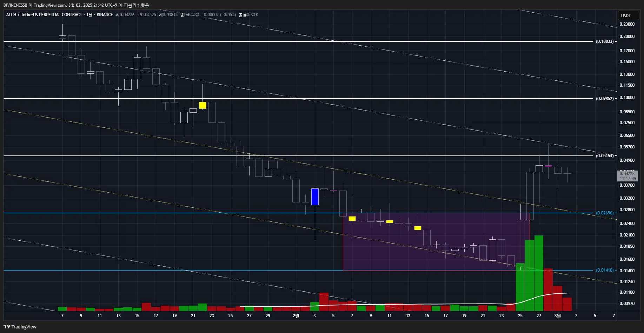Click the 0.02100 price axis label
This screenshot has height=333, width=644.
pos(627,235)
